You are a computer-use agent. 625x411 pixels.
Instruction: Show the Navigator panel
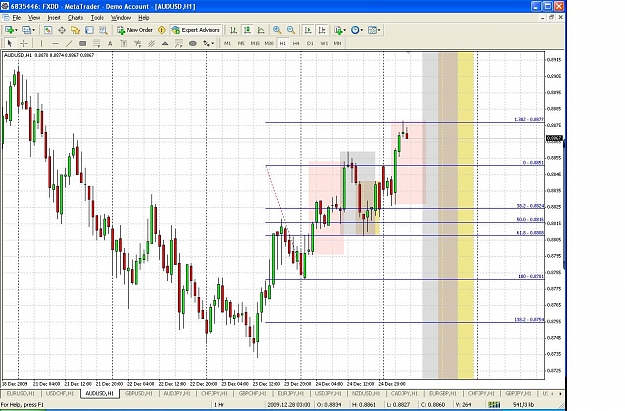click(75, 30)
